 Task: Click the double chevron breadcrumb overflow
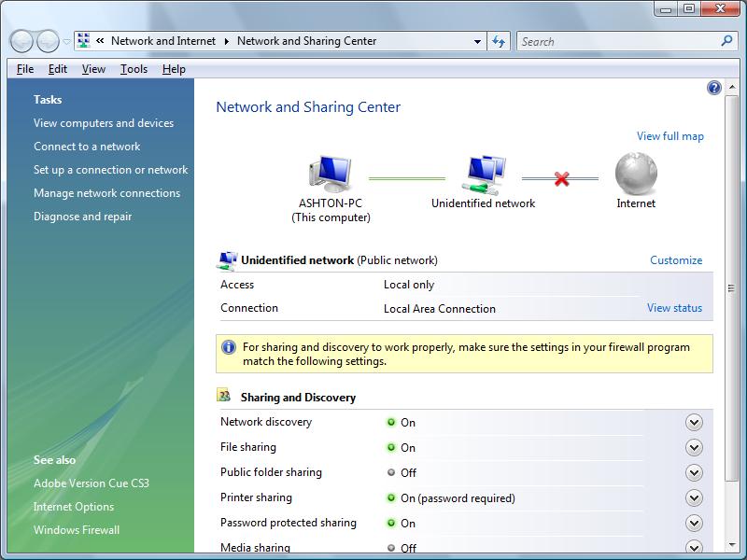(x=100, y=41)
